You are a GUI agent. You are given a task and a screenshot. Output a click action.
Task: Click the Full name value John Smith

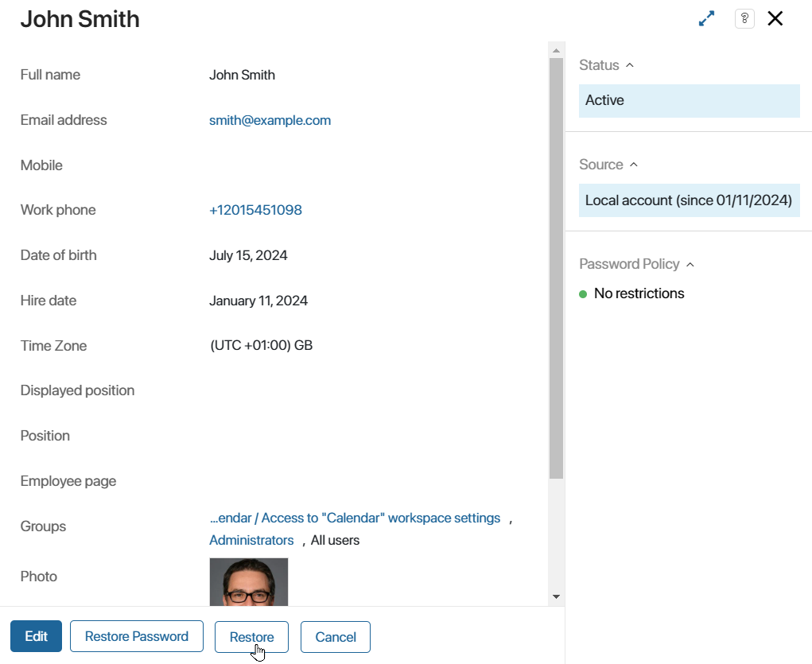(x=242, y=75)
